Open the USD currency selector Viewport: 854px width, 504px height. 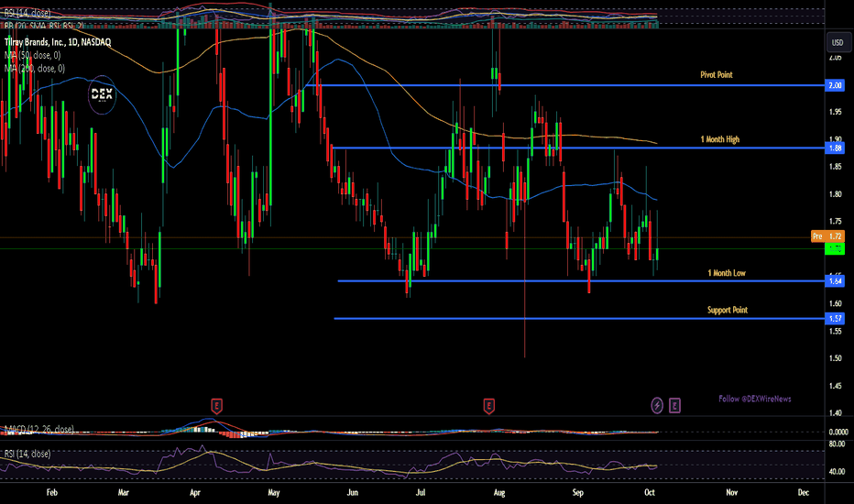click(x=838, y=42)
